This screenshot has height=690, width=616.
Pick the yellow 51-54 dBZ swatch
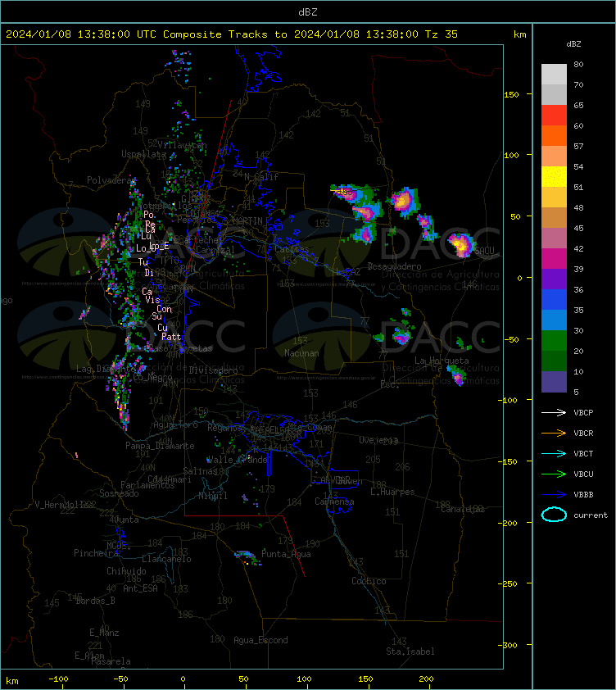[x=554, y=177]
